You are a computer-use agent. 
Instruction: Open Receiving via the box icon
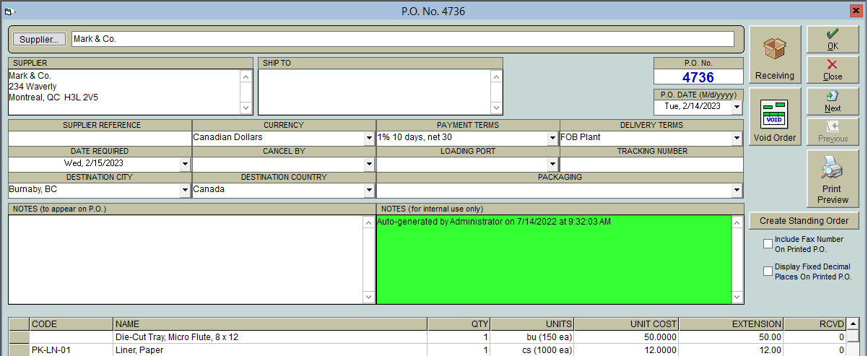pyautogui.click(x=775, y=55)
